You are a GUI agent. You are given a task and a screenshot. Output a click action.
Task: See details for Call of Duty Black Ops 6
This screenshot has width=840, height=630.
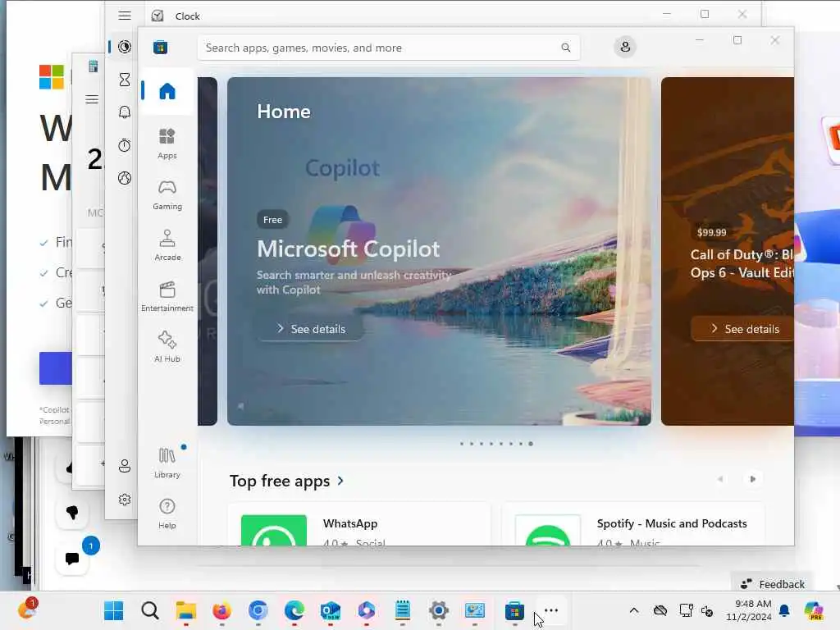click(743, 329)
